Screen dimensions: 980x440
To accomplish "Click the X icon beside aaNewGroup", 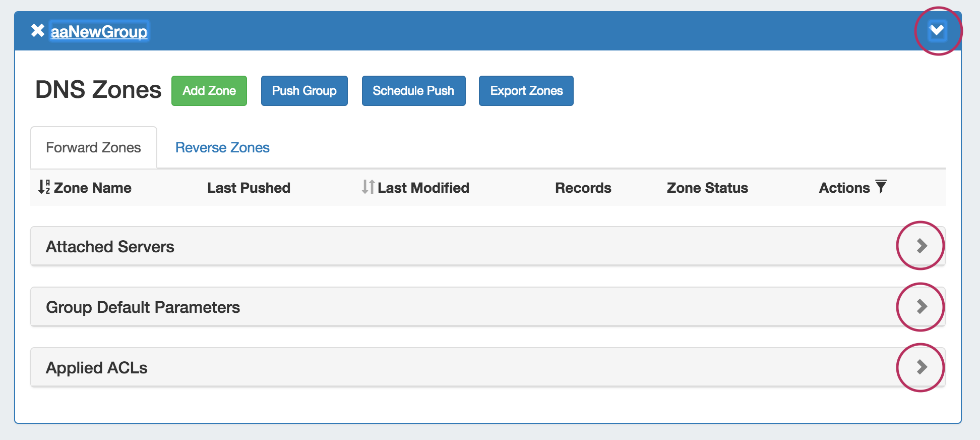I will [x=37, y=31].
